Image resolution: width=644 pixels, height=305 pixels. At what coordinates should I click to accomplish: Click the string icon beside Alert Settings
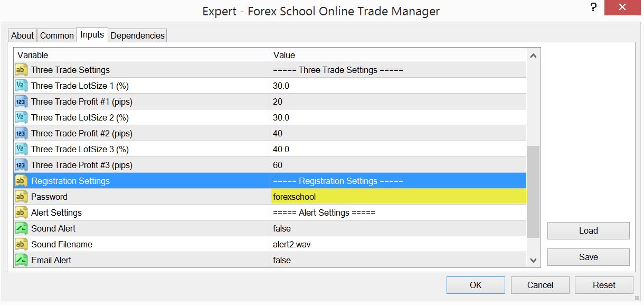21,212
